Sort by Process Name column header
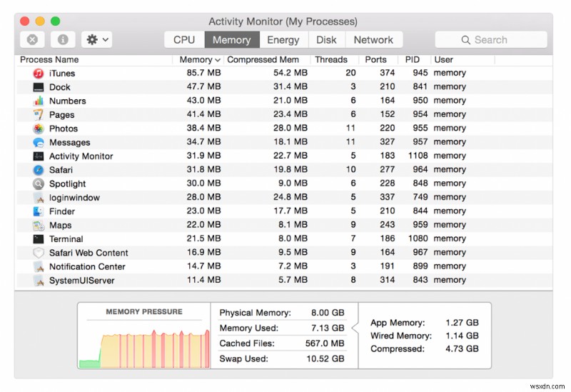 point(50,60)
